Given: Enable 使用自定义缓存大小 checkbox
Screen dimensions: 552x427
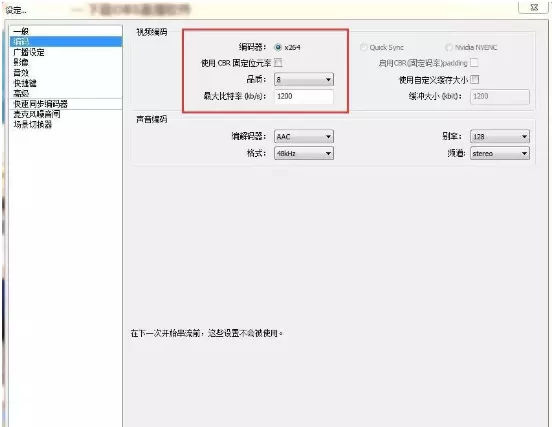Looking at the screenshot, I should (x=475, y=80).
